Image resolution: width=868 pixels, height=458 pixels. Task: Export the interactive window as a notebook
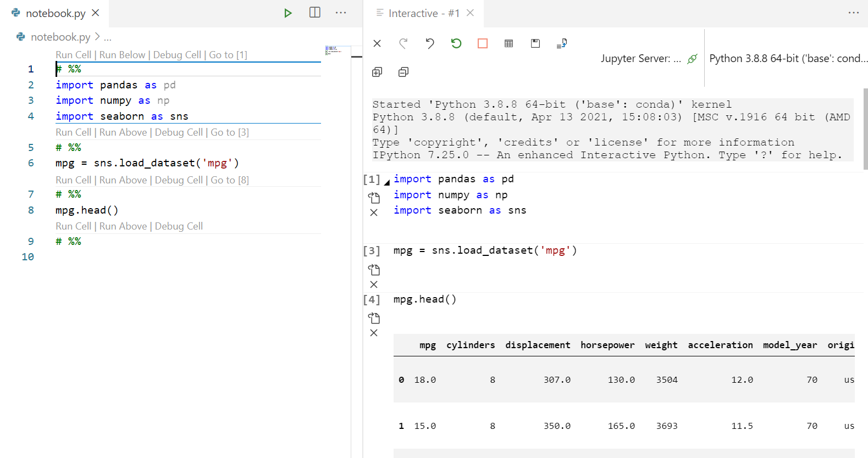coord(561,43)
